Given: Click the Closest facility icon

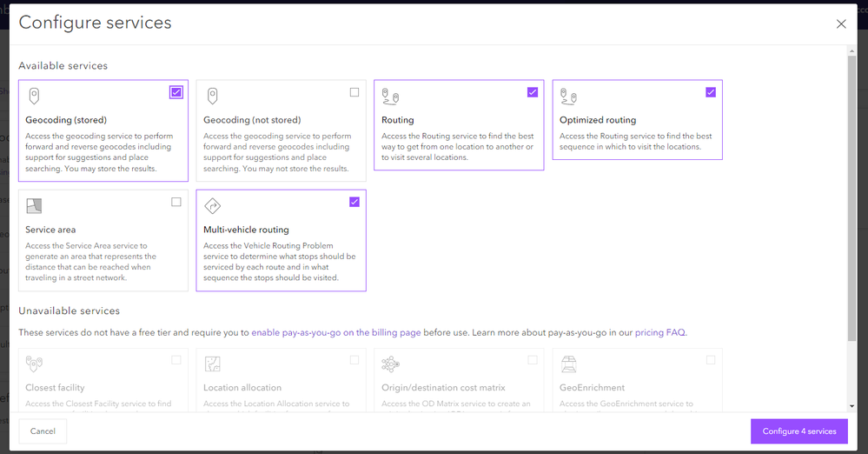Looking at the screenshot, I should pyautogui.click(x=34, y=364).
